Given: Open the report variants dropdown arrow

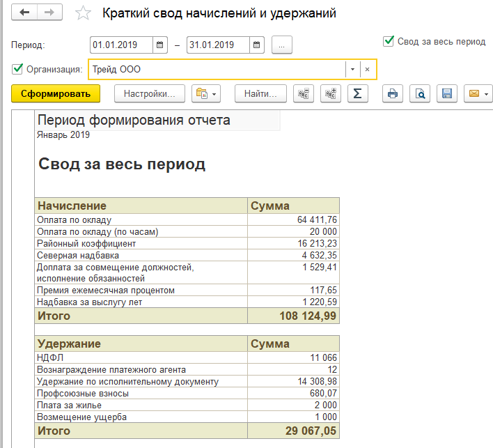Looking at the screenshot, I should (214, 93).
